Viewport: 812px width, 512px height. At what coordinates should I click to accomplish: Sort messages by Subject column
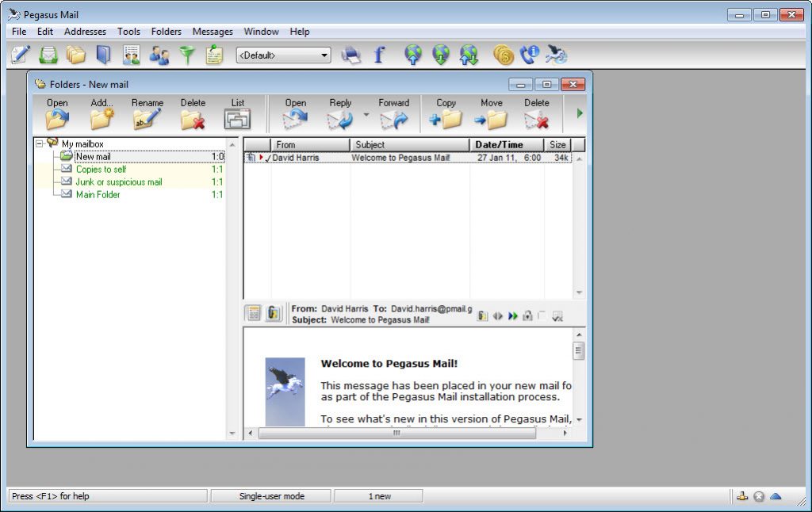click(x=409, y=144)
